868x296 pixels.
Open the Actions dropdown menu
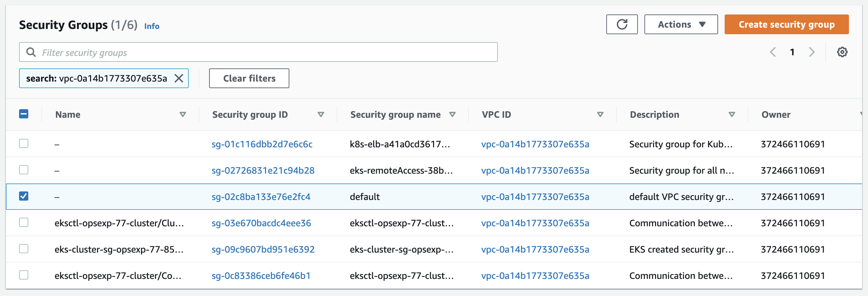coord(681,24)
